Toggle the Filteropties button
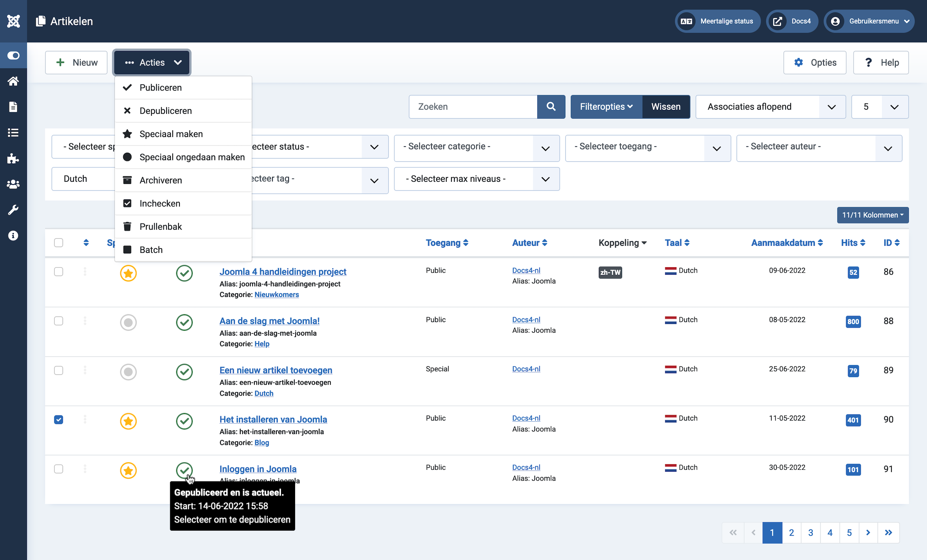 click(x=606, y=106)
